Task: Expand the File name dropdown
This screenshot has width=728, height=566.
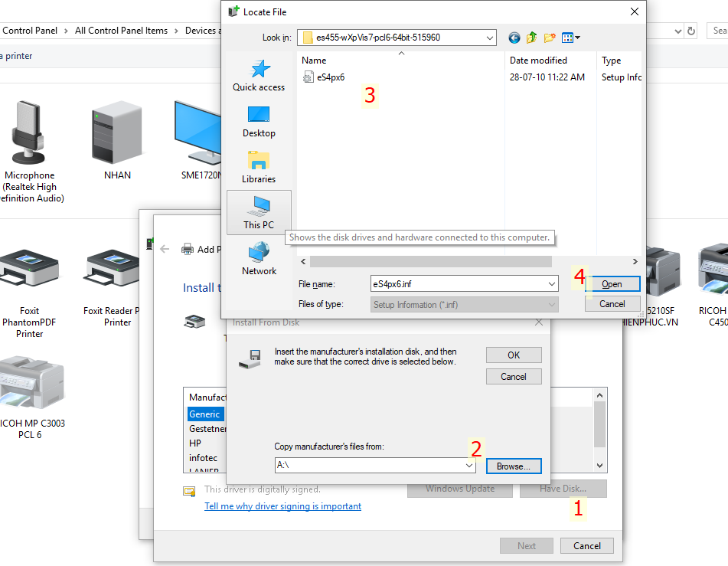Action: pyautogui.click(x=552, y=284)
